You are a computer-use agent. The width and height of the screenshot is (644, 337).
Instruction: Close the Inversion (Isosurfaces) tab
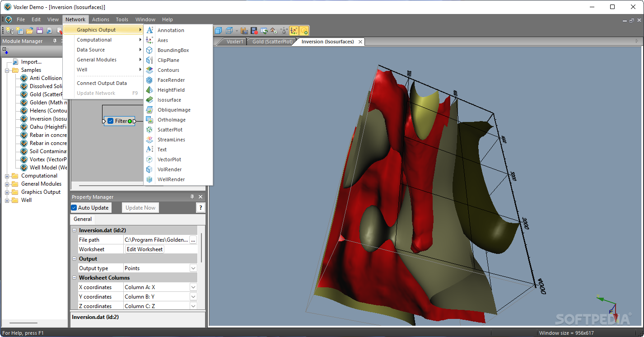[x=360, y=42]
